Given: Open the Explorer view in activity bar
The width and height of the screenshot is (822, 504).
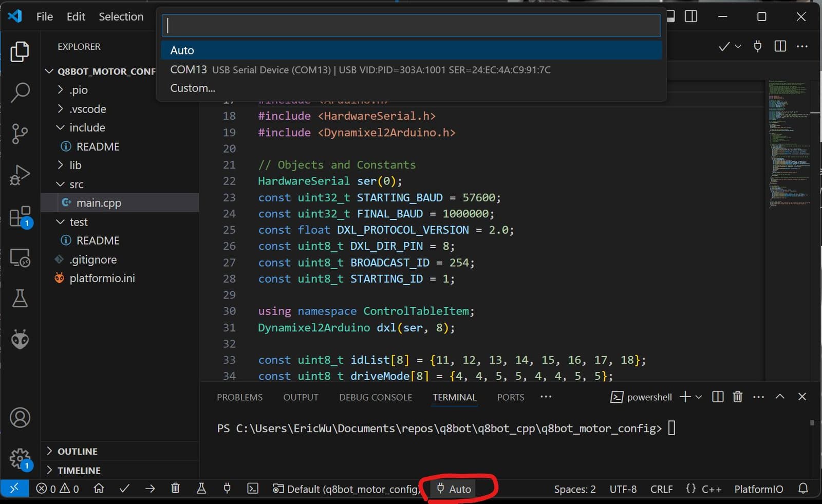Looking at the screenshot, I should [20, 51].
